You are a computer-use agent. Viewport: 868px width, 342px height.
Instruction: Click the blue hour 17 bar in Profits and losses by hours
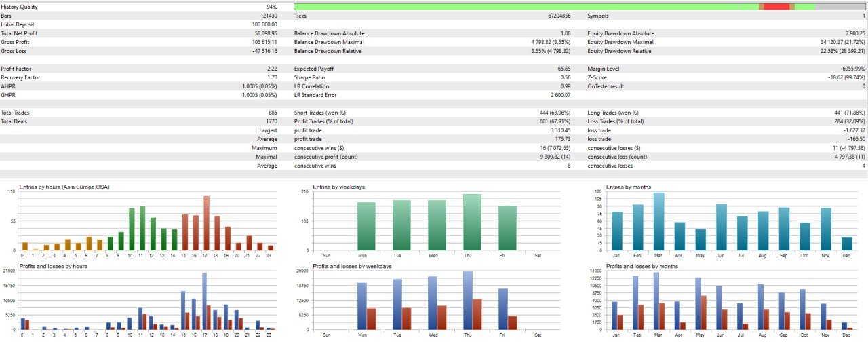point(204,301)
